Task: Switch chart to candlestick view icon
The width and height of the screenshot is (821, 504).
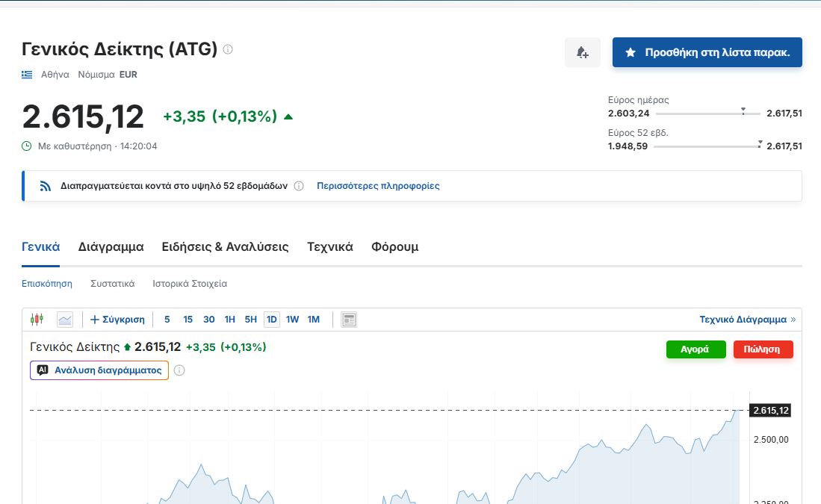Action: tap(37, 320)
